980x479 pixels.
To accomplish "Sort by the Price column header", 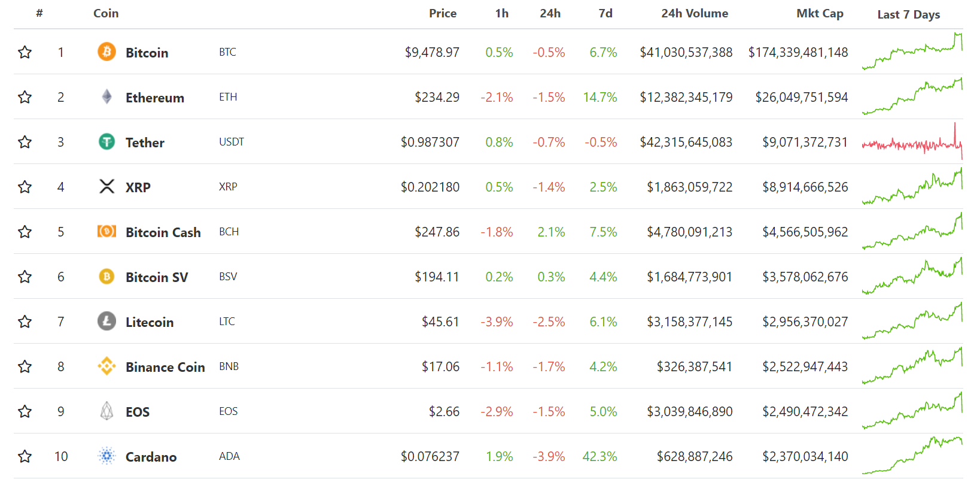I will (443, 13).
